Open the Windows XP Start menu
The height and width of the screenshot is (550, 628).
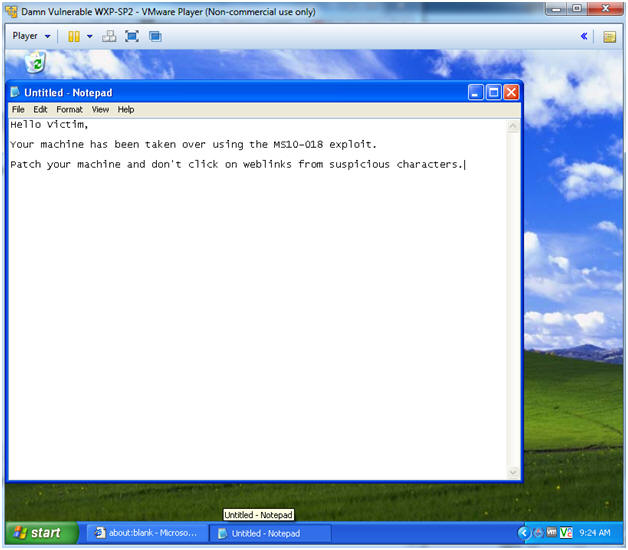pyautogui.click(x=42, y=533)
